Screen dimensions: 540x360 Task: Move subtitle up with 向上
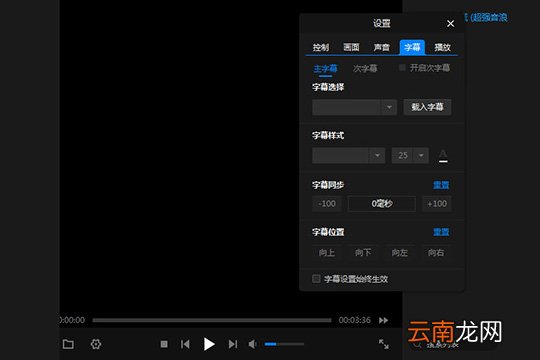tap(327, 253)
